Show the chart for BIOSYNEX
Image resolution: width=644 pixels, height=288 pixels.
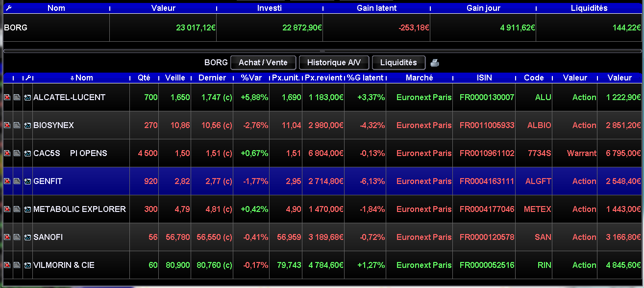click(27, 126)
